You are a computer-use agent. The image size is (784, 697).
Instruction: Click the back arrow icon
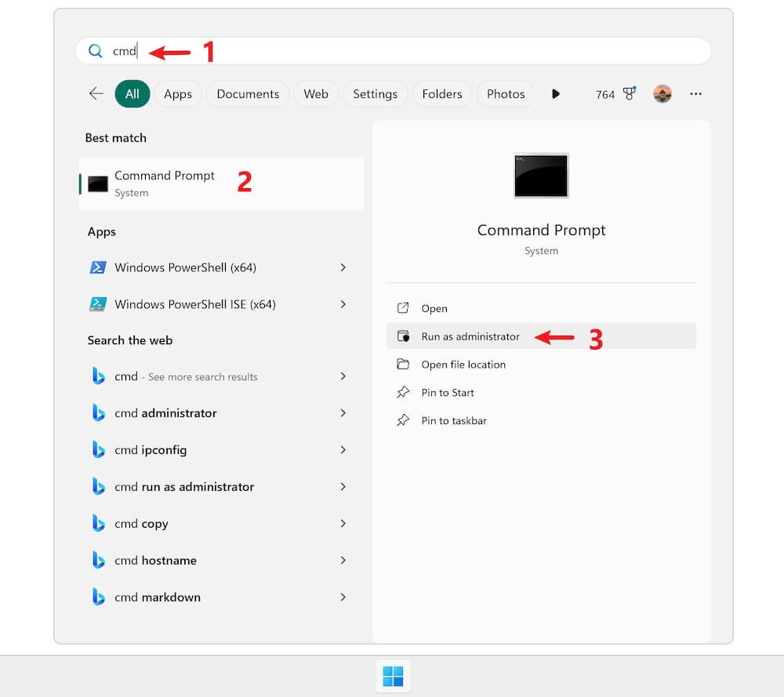96,93
